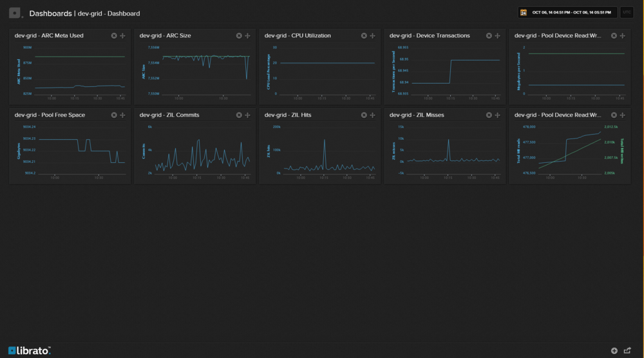Click the Librato logo in the footer
The width and height of the screenshot is (644, 358).
pyautogui.click(x=29, y=351)
